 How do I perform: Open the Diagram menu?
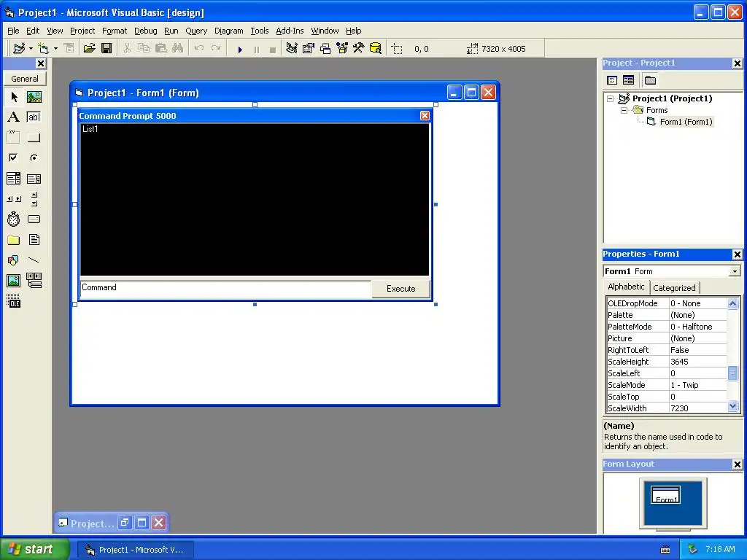pos(228,31)
